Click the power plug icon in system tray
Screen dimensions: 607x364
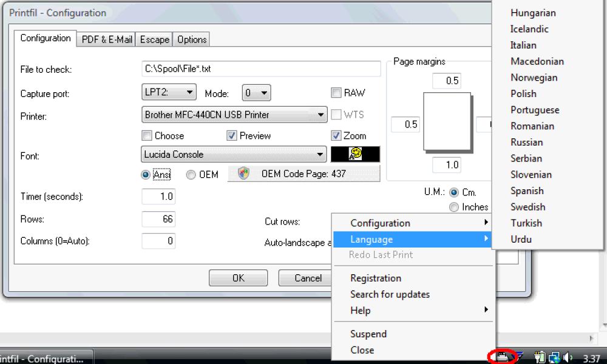(x=539, y=356)
